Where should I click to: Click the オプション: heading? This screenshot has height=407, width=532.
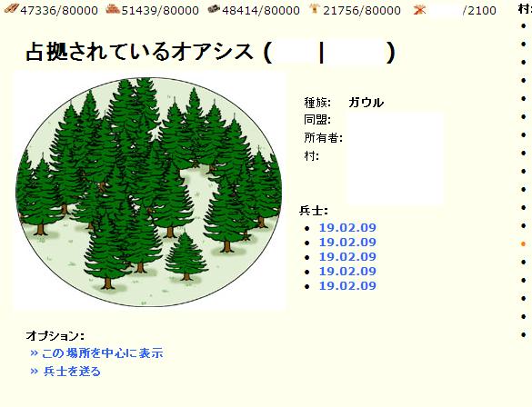point(55,336)
